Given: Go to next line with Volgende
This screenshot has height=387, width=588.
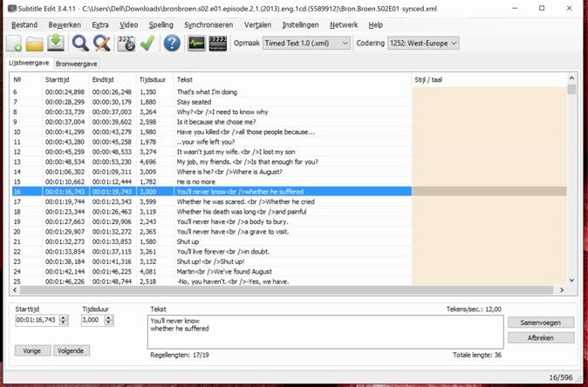Looking at the screenshot, I should pos(72,351).
